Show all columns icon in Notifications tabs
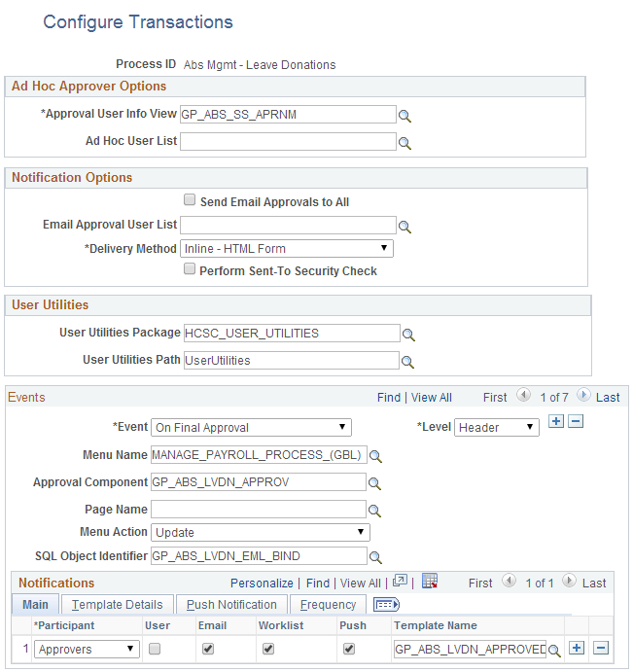633x672 pixels. [386, 605]
